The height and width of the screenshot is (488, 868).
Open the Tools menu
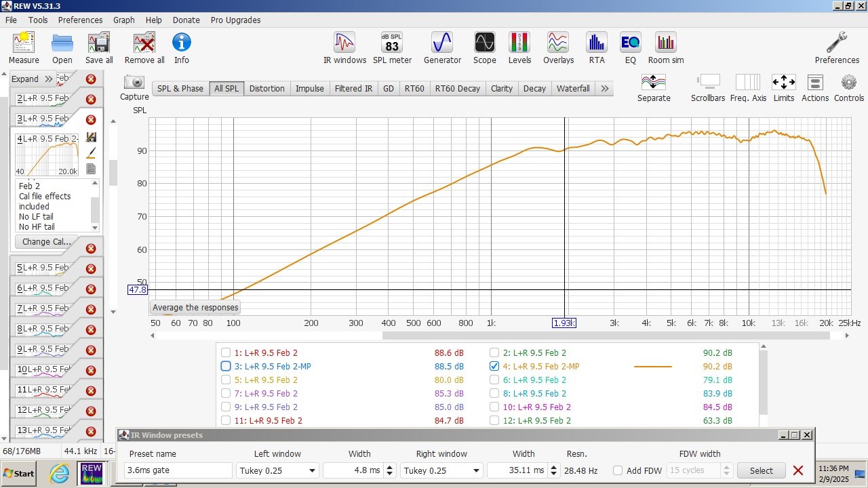point(38,20)
